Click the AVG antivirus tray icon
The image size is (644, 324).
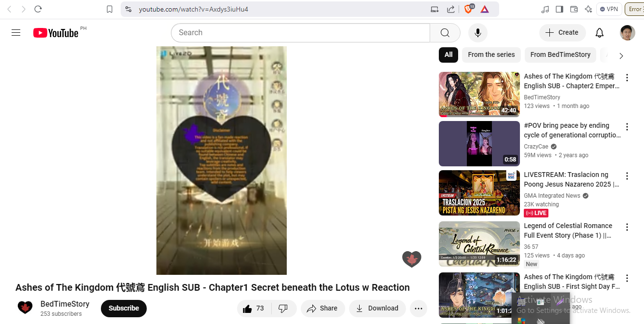point(521,320)
